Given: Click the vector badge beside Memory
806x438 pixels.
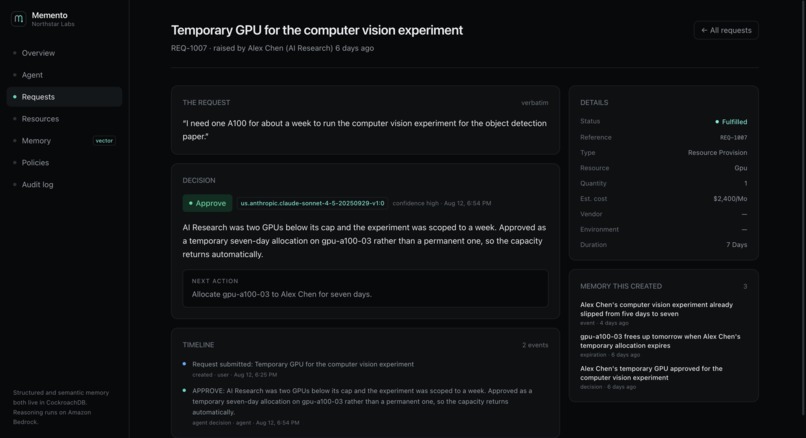Looking at the screenshot, I should click(104, 141).
